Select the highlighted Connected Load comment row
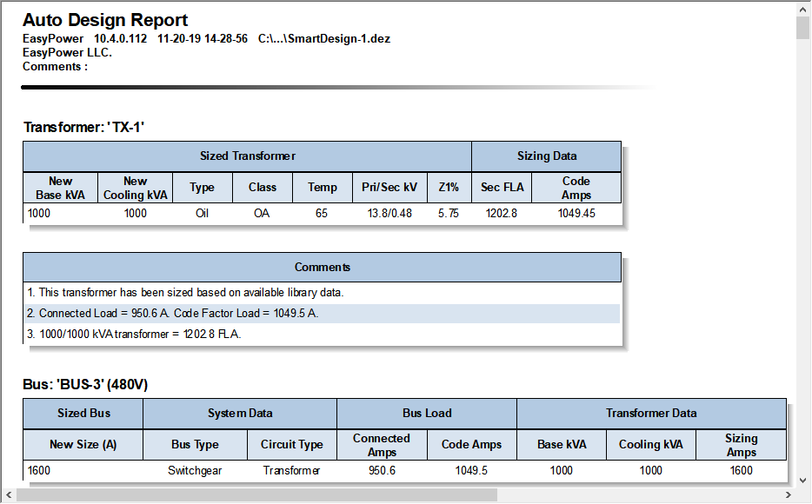 (322, 314)
